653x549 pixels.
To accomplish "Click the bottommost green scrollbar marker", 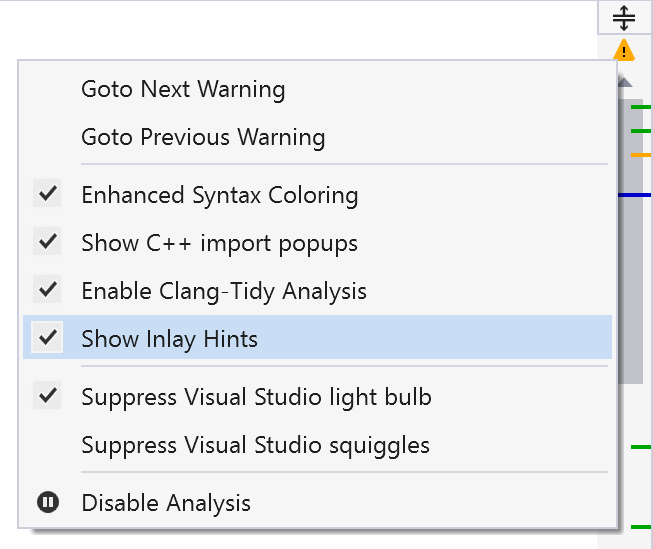I will coord(641,526).
